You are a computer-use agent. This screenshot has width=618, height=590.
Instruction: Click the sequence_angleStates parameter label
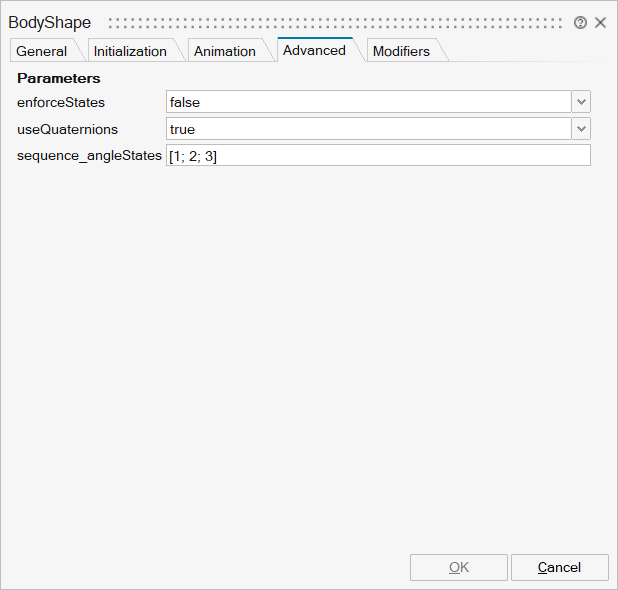pos(89,156)
